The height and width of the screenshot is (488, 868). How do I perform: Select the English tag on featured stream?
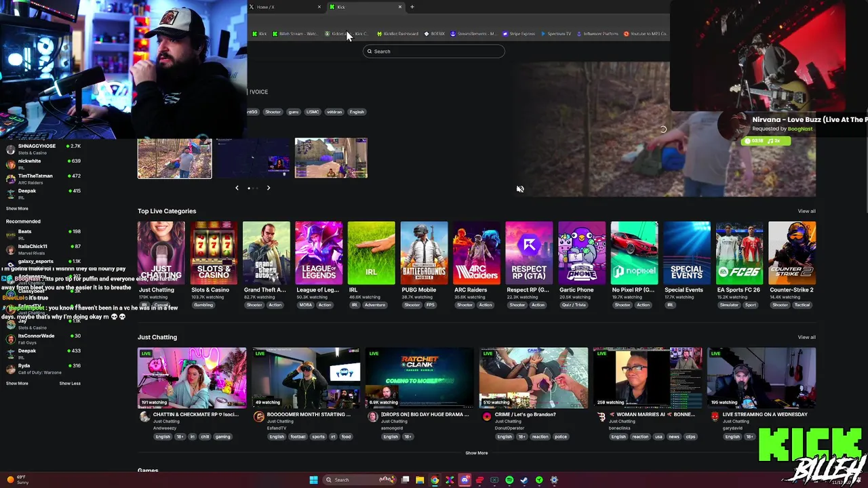point(357,112)
